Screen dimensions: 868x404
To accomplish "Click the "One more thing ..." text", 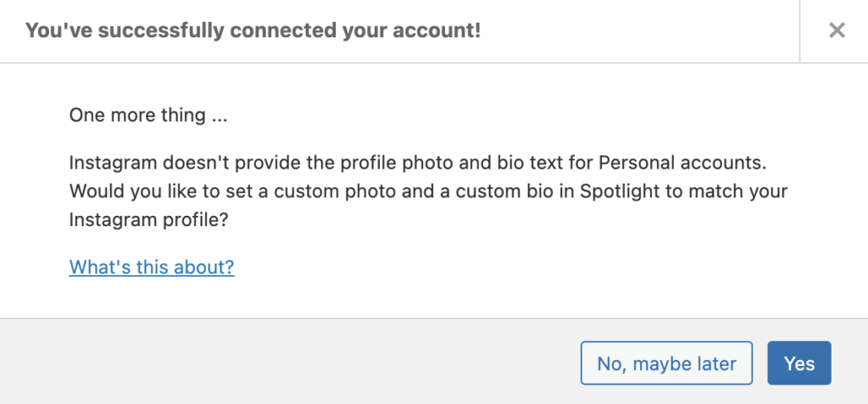I will point(148,115).
